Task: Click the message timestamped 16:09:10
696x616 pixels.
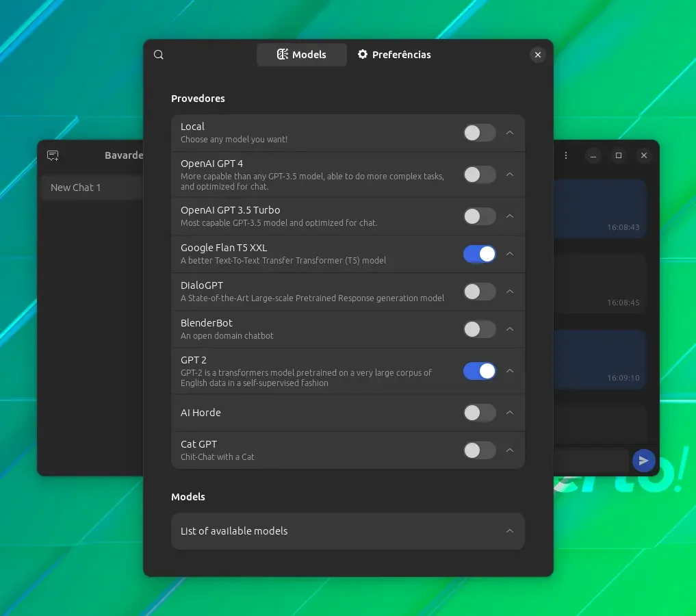Action: coord(600,359)
